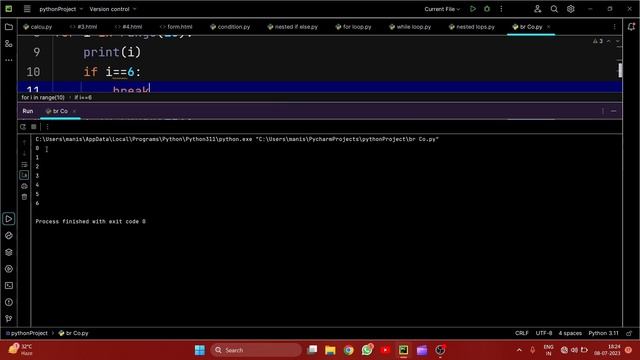Open Structure tool window in left sidebar
Viewport: 640px width, 360px height.
coord(9,44)
